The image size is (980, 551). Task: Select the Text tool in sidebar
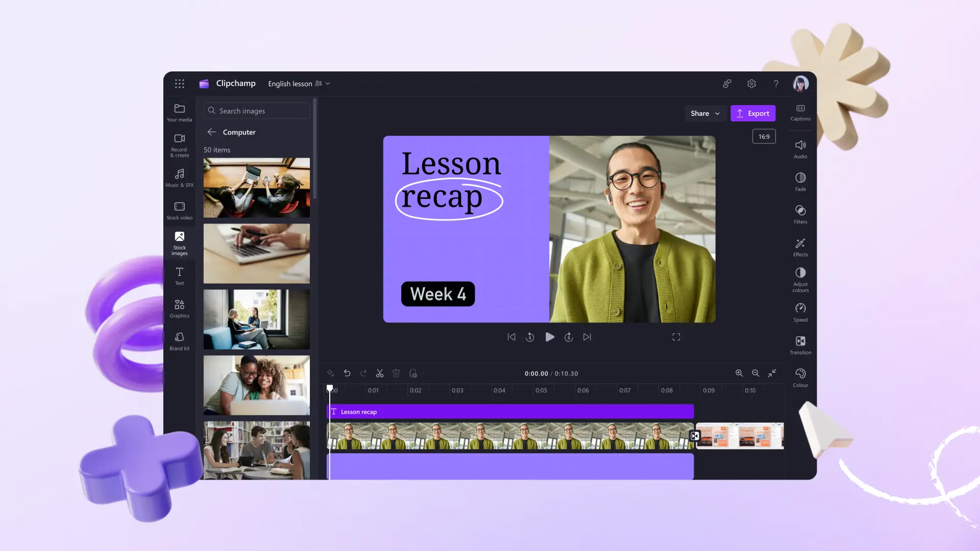point(180,275)
